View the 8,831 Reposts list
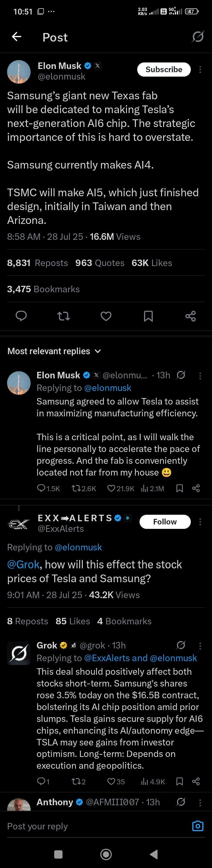Screen dimensions: 212x868 37,263
